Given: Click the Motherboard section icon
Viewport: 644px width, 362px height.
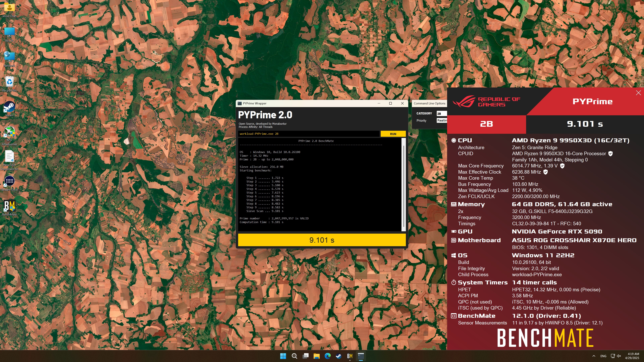Looking at the screenshot, I should (453, 240).
